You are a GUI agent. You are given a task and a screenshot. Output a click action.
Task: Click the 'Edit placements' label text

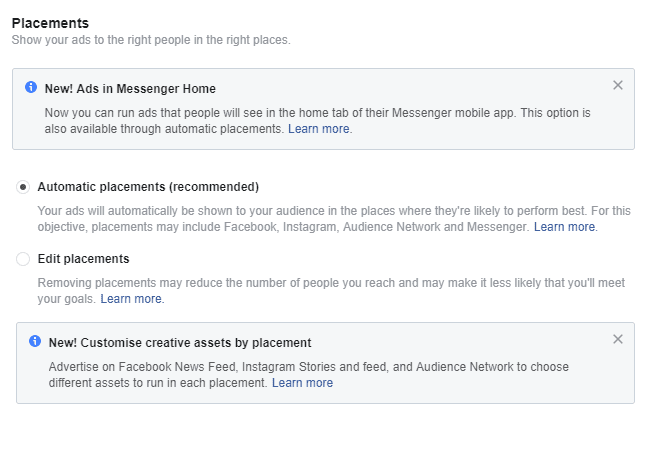[84, 259]
